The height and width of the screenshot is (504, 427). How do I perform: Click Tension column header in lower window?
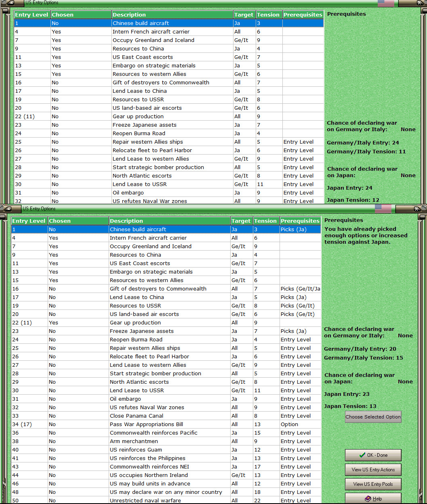(266, 221)
